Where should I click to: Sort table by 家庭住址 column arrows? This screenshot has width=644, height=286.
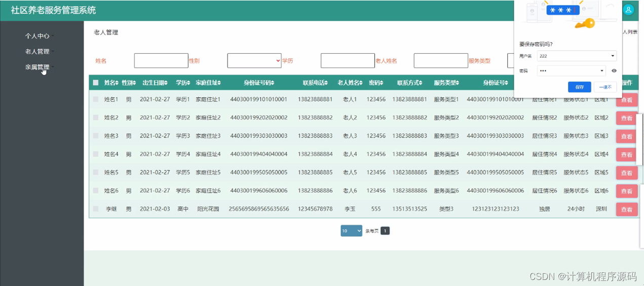(220, 83)
